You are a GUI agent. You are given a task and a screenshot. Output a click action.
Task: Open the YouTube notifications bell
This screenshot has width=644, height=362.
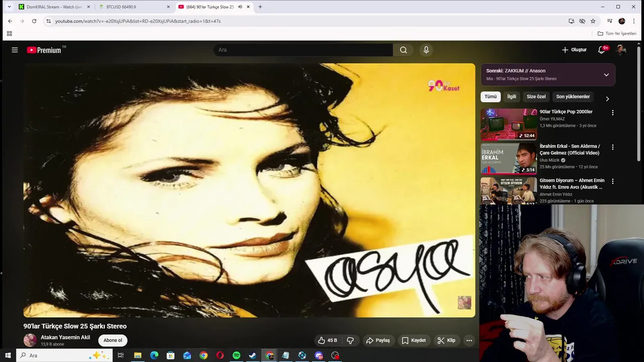click(602, 50)
